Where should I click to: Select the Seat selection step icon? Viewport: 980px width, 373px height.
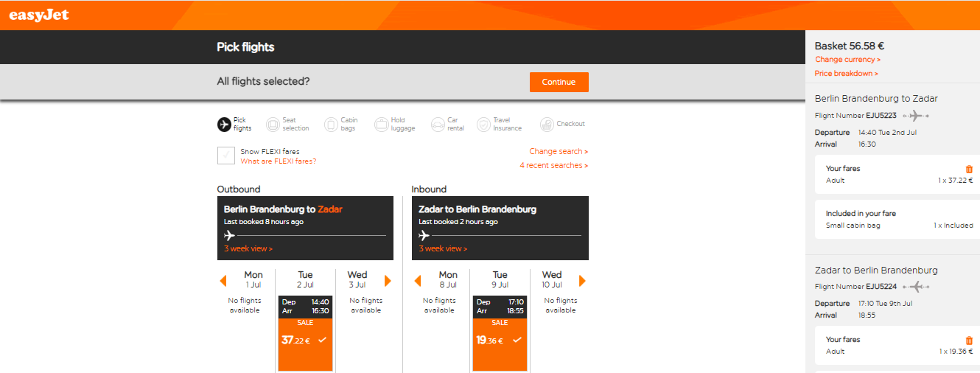click(x=273, y=125)
